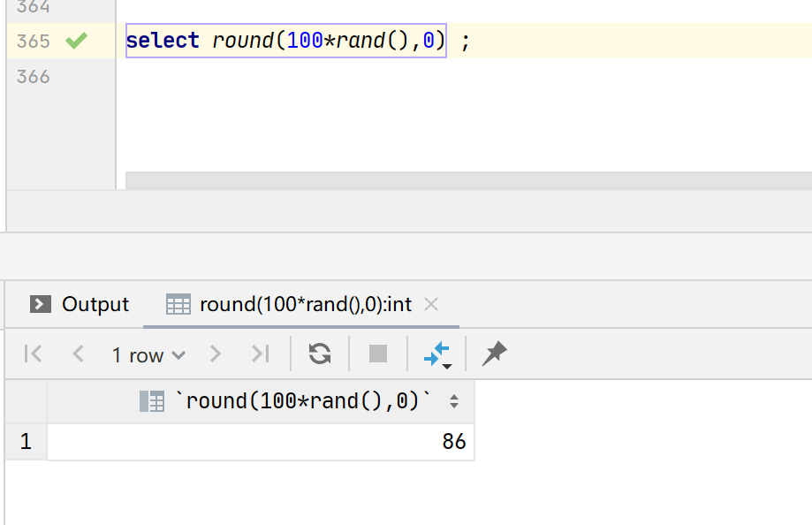Click the table icon in column header
Screen dimensions: 812x525
(x=152, y=401)
